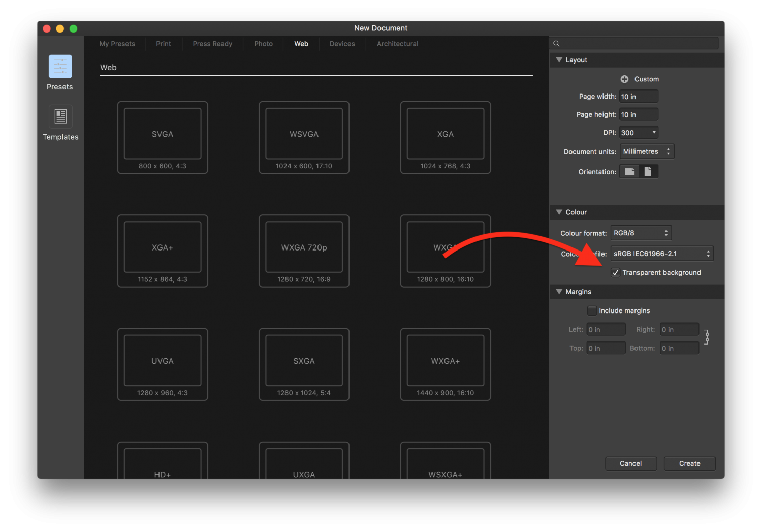The image size is (762, 532).
Task: Collapse the Margins section
Action: [x=559, y=291]
